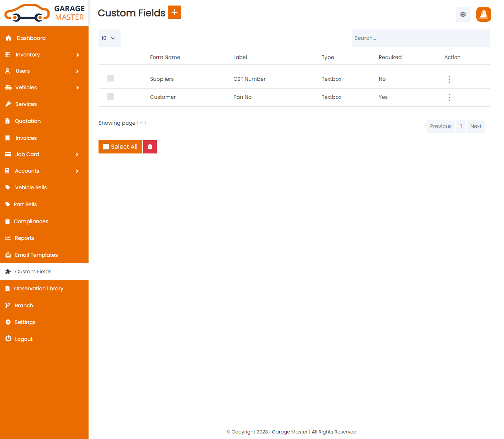The image size is (504, 439).
Task: Click the user profile avatar icon
Action: pyautogui.click(x=483, y=14)
